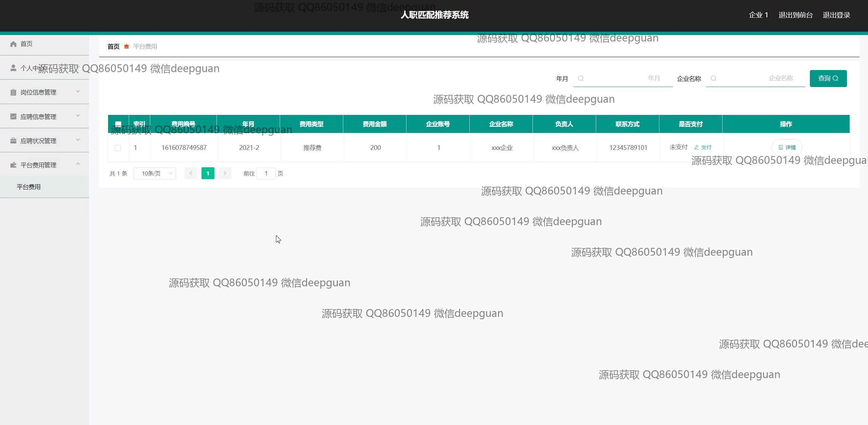Image resolution: width=868 pixels, height=425 pixels.
Task: Select the 平台费用 submenu item
Action: [29, 187]
